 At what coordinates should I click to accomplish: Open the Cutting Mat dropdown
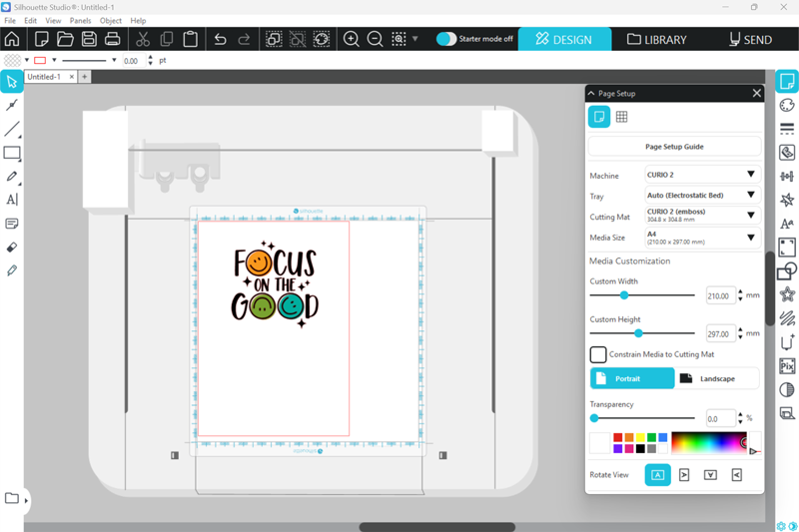click(702, 216)
